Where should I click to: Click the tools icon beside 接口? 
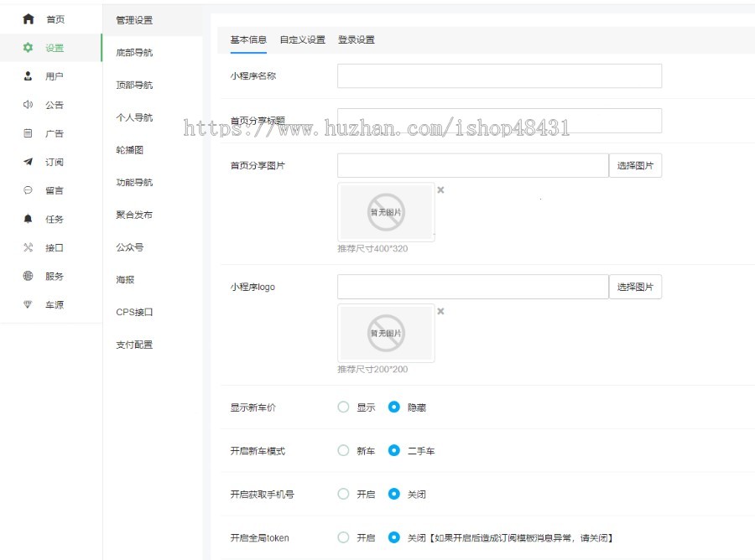(28, 247)
